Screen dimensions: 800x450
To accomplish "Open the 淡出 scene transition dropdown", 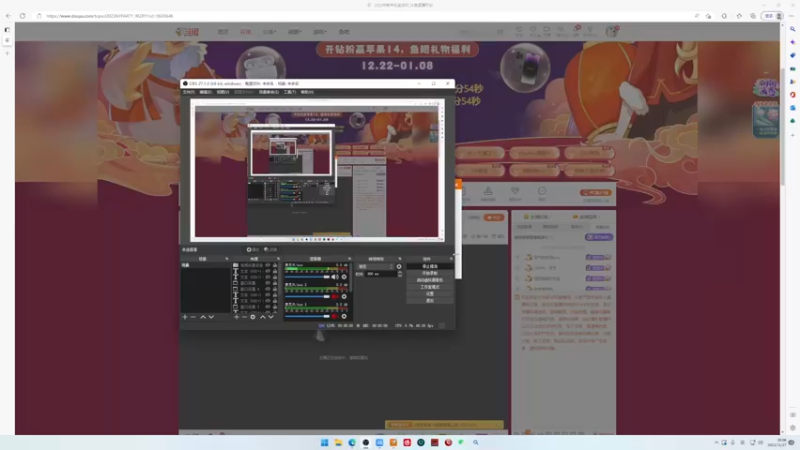I will pyautogui.click(x=376, y=266).
